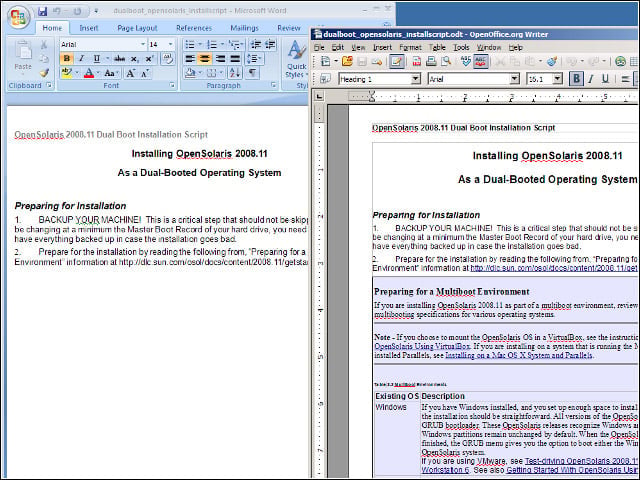
Task: Open Writer font size dropdown 16.1
Action: pyautogui.click(x=558, y=79)
